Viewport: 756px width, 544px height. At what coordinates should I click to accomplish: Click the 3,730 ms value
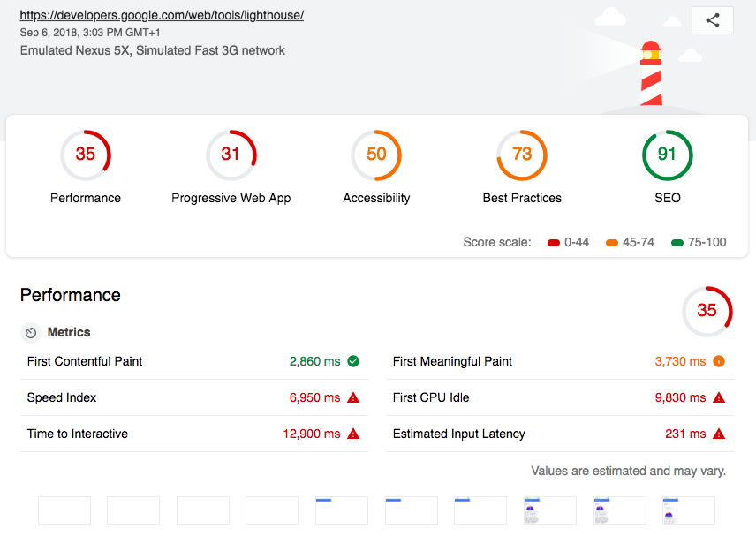[680, 361]
